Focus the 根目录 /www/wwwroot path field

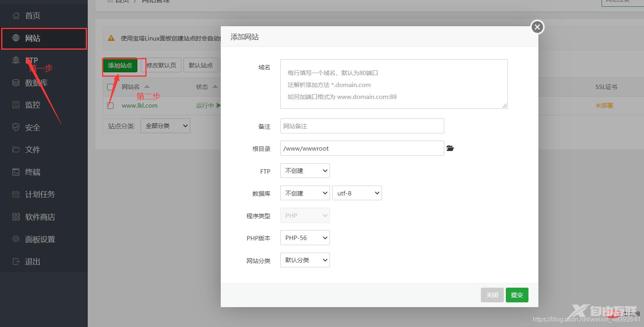tap(362, 148)
